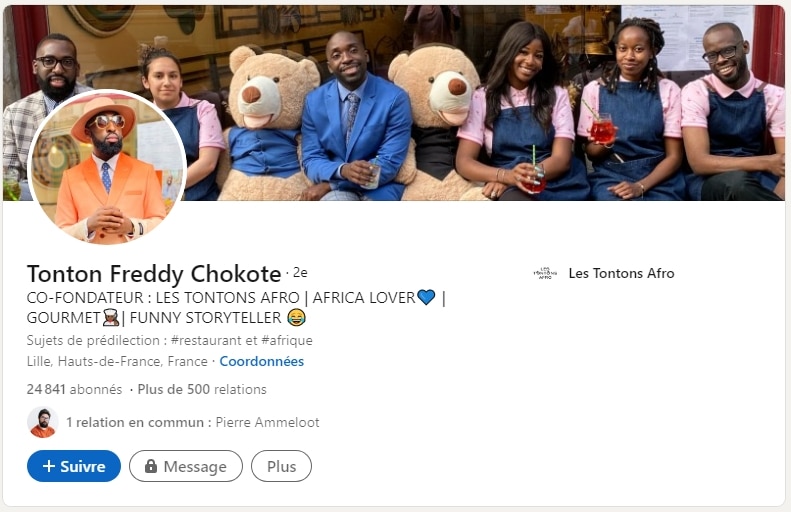Viewport: 791px width, 512px height.
Task: Send a message via Message button
Action: click(186, 466)
